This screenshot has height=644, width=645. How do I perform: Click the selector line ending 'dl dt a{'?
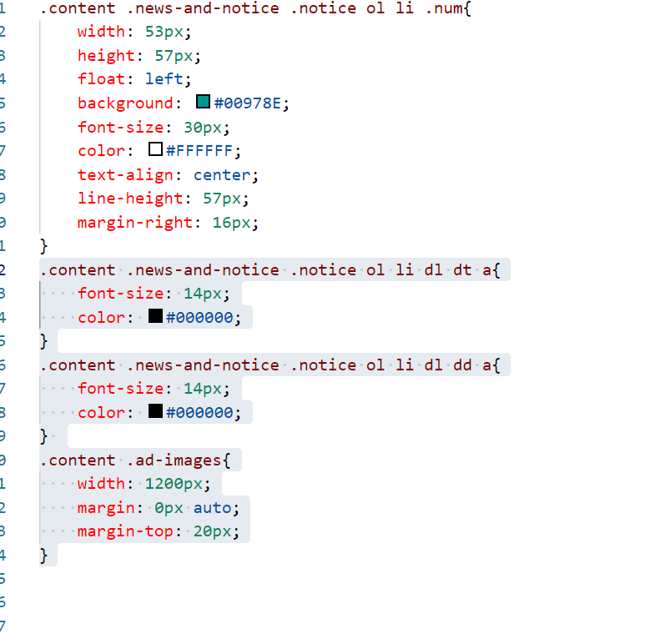pyautogui.click(x=270, y=270)
